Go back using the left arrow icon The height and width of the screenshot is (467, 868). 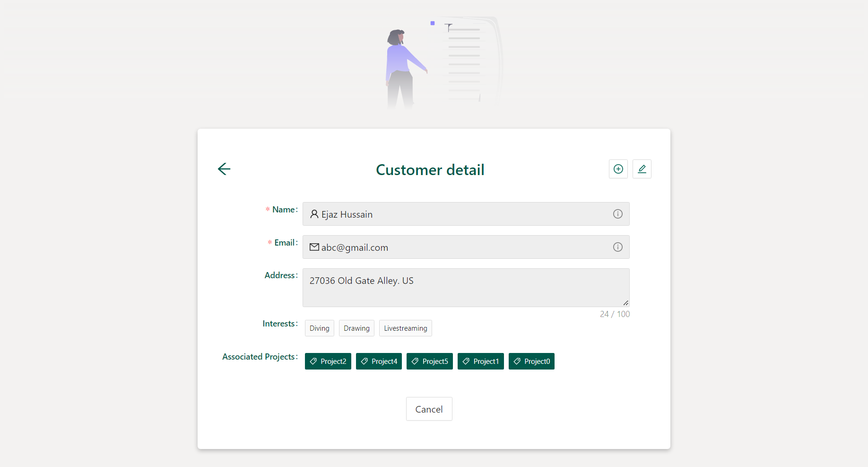[224, 169]
